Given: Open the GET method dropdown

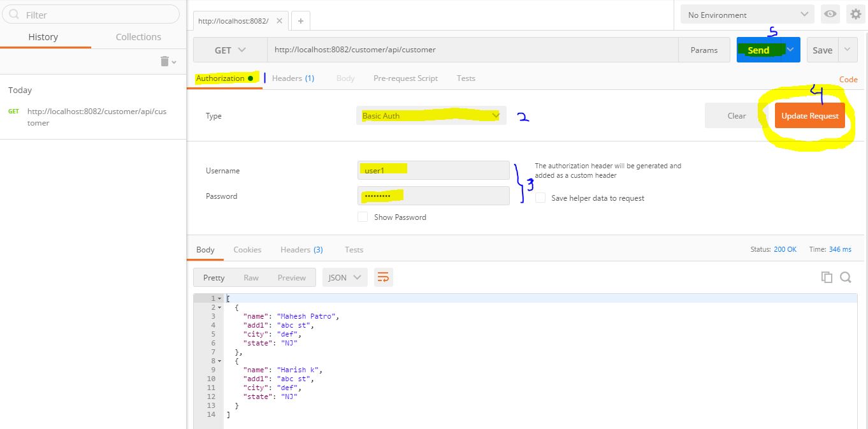Looking at the screenshot, I should (230, 50).
